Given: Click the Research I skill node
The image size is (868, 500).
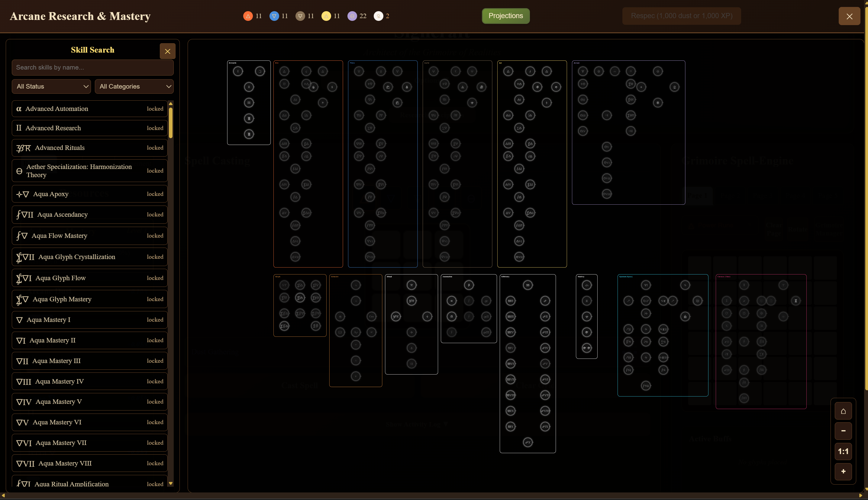Looking at the screenshot, I should coord(237,71).
